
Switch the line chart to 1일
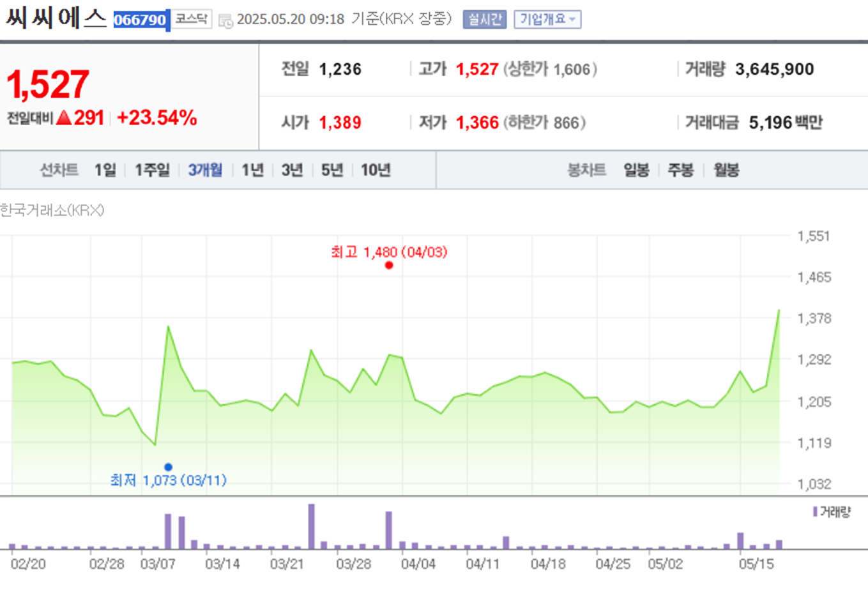click(x=105, y=170)
